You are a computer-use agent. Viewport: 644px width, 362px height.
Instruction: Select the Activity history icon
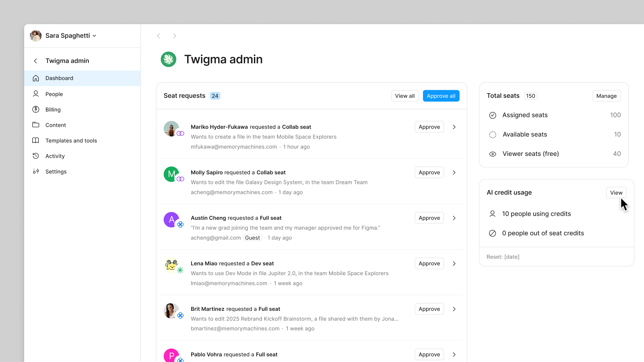click(x=36, y=156)
